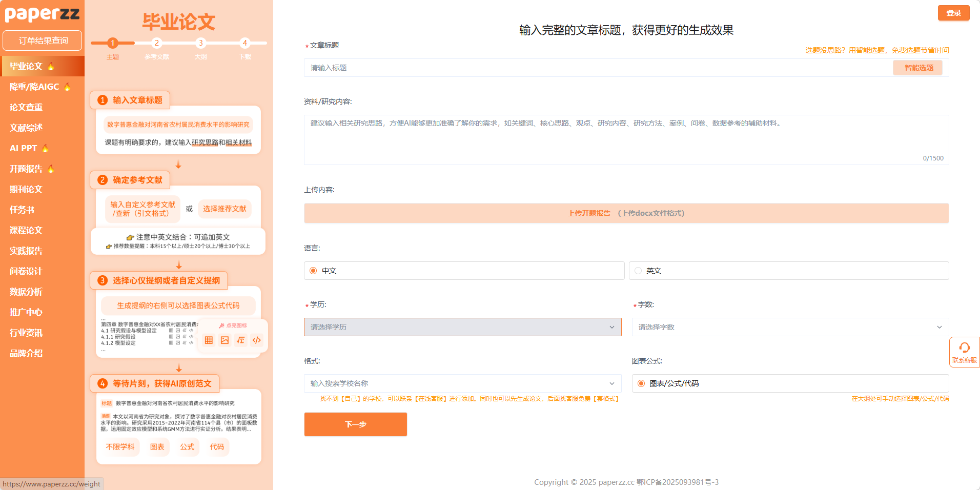
Task: Click step 4 下载 progress circle
Action: (x=245, y=43)
